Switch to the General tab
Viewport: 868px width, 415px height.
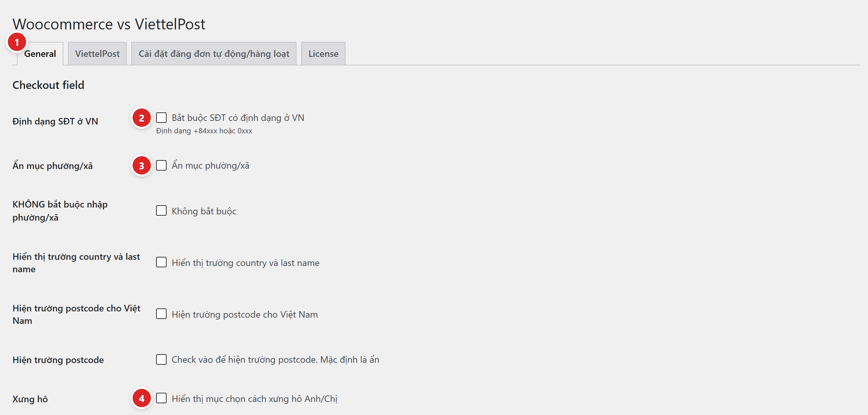click(x=40, y=54)
